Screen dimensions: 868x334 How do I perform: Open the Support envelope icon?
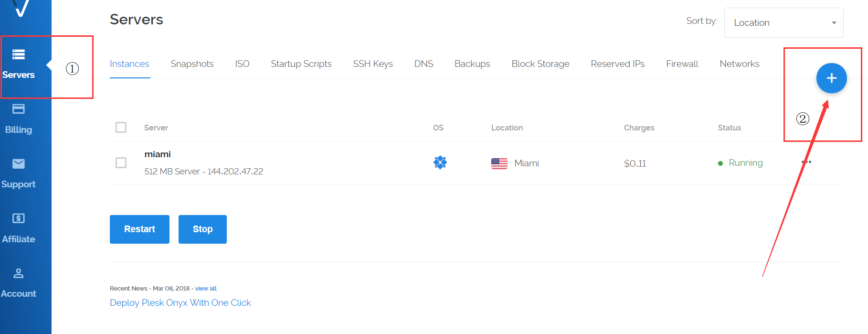click(x=19, y=164)
